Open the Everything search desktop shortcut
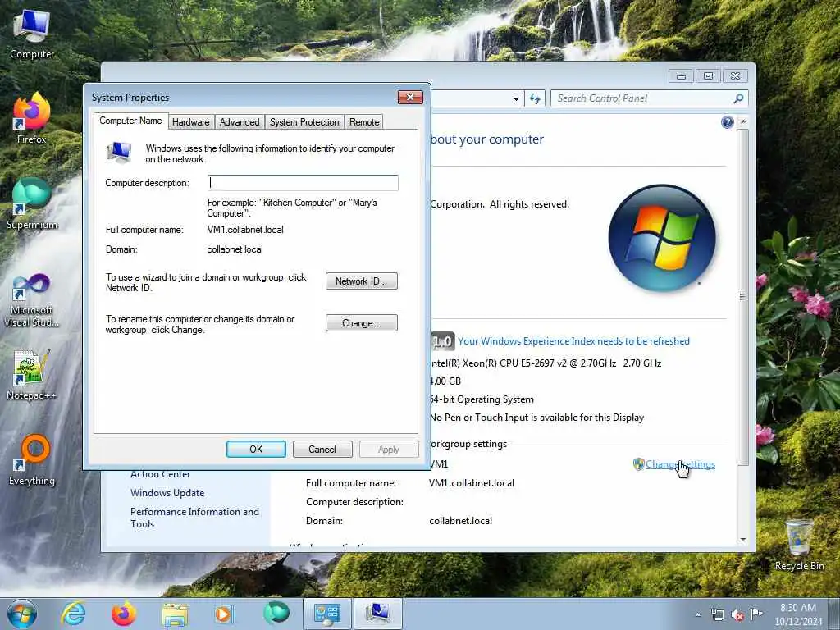 [x=32, y=459]
